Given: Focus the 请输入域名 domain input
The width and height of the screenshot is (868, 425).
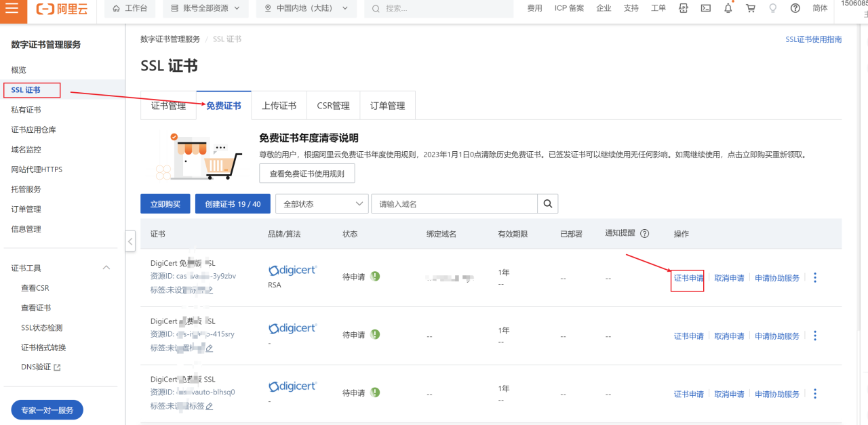Looking at the screenshot, I should (454, 204).
